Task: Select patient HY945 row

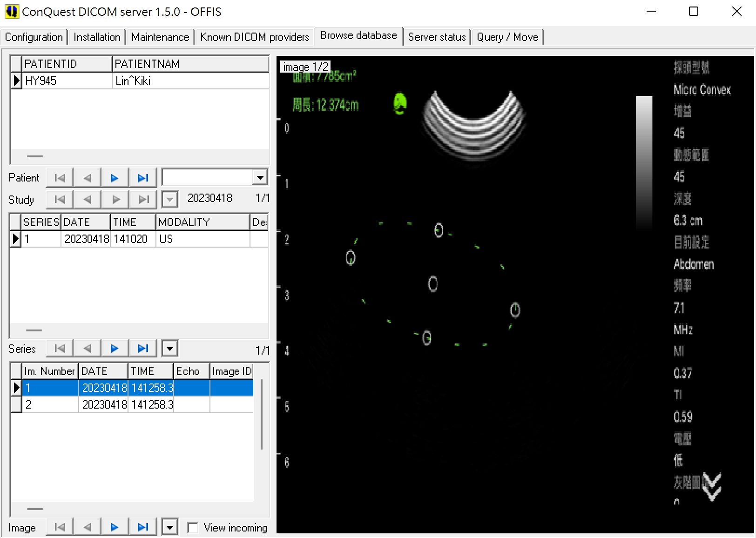Action: pos(140,81)
